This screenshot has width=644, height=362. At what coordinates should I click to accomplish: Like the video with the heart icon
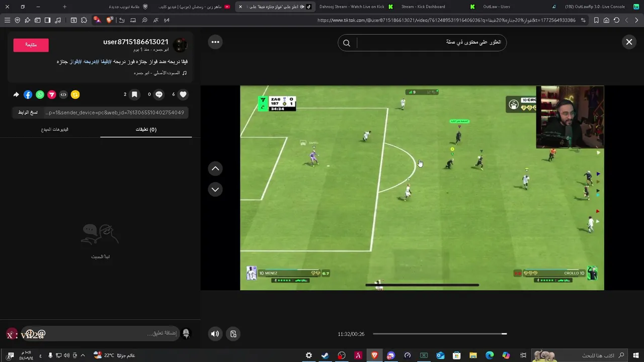point(183,95)
